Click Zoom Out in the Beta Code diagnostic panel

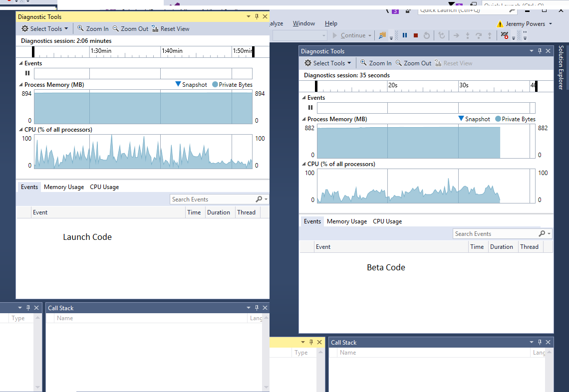coord(413,63)
